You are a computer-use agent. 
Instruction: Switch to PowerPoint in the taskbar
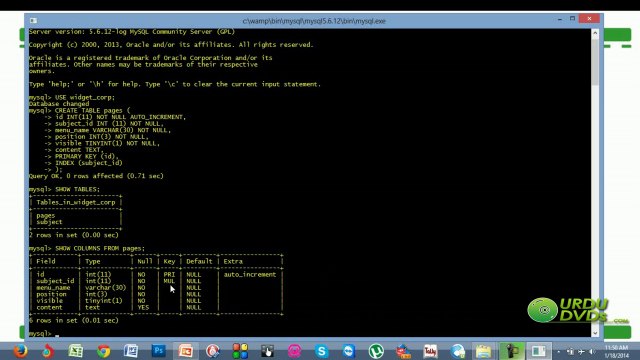tap(186, 351)
